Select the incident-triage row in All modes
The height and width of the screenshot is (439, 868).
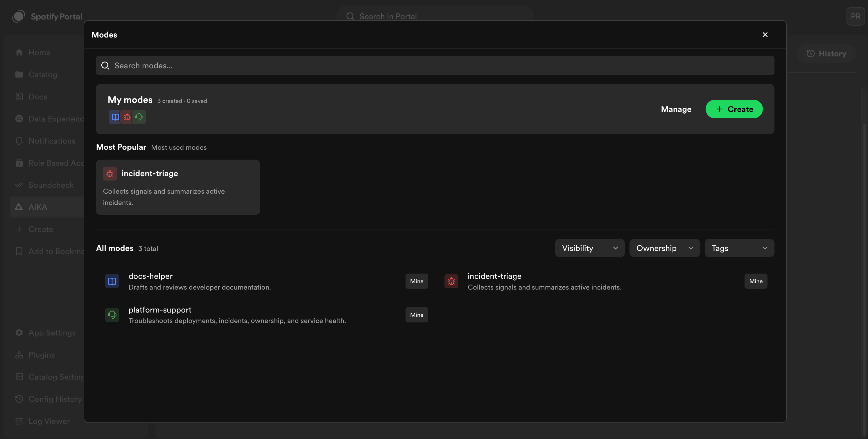pyautogui.click(x=605, y=281)
